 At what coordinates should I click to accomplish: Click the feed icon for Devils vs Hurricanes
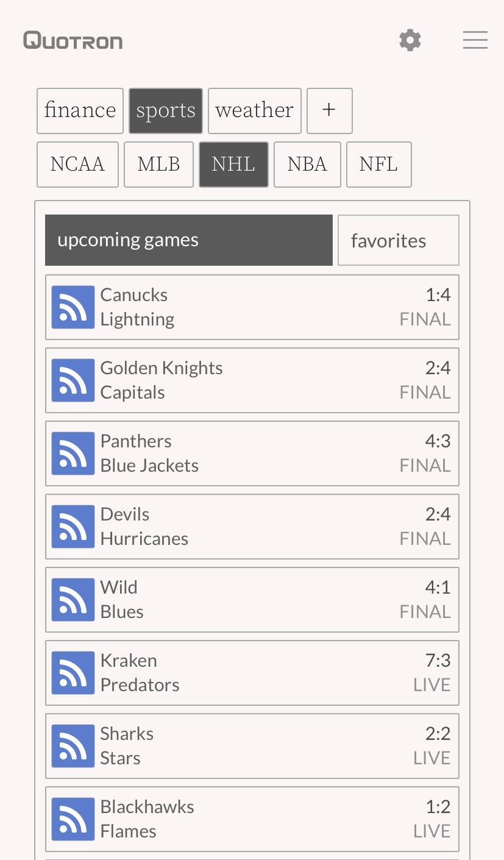[x=73, y=527]
